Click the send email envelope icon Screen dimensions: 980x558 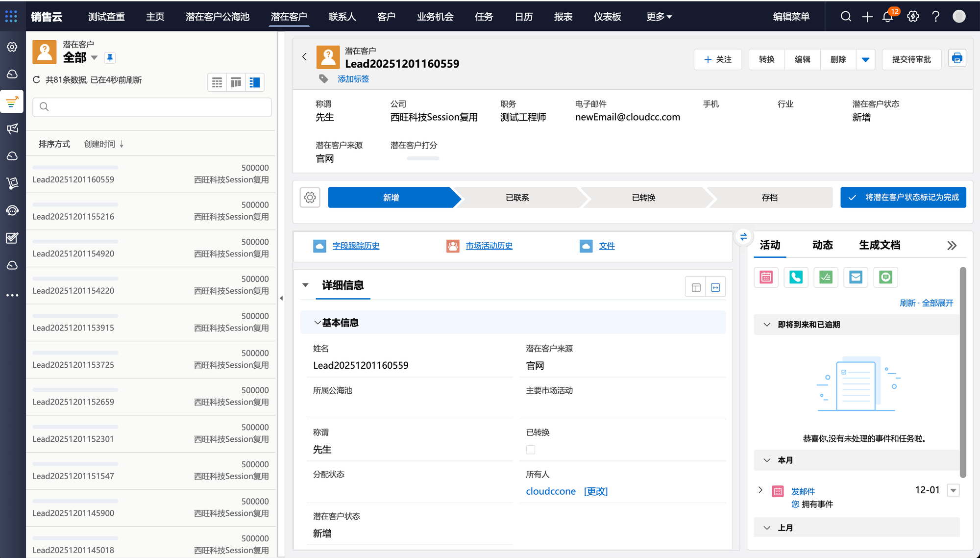856,278
